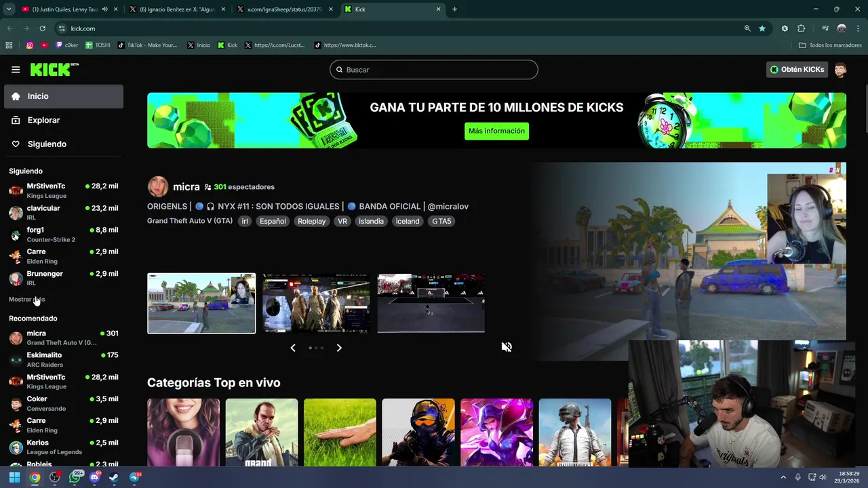
Task: Click the kick.com address bar
Action: 400,28
